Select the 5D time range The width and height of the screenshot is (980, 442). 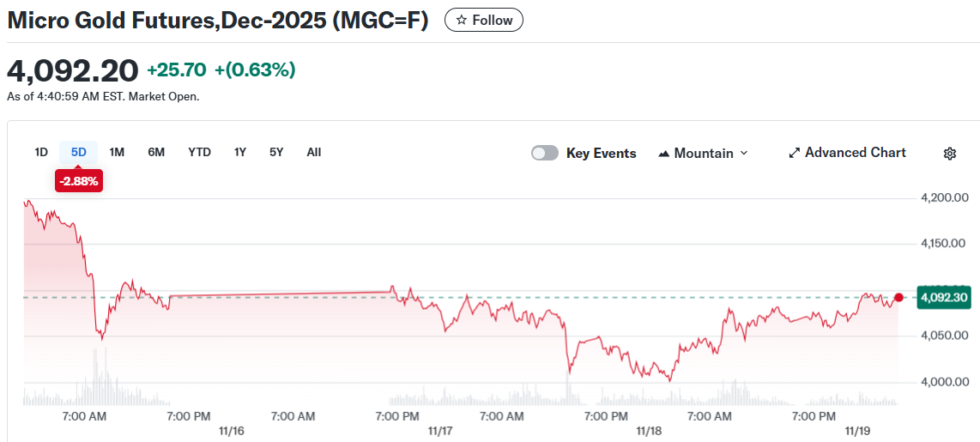point(79,152)
